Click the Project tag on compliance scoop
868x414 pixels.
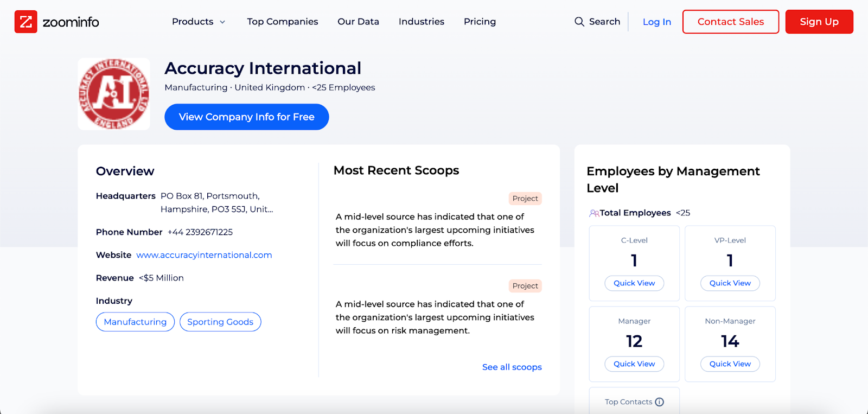pos(525,199)
